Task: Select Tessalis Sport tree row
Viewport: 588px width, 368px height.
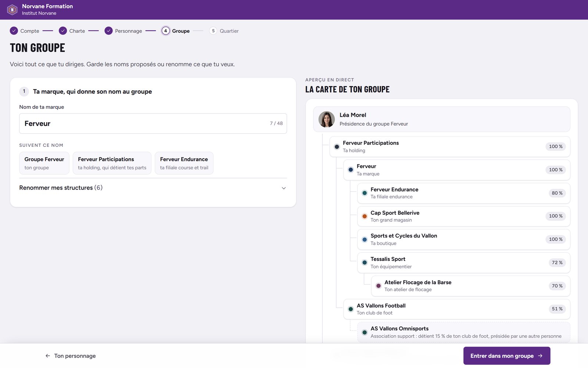Action: tap(464, 263)
